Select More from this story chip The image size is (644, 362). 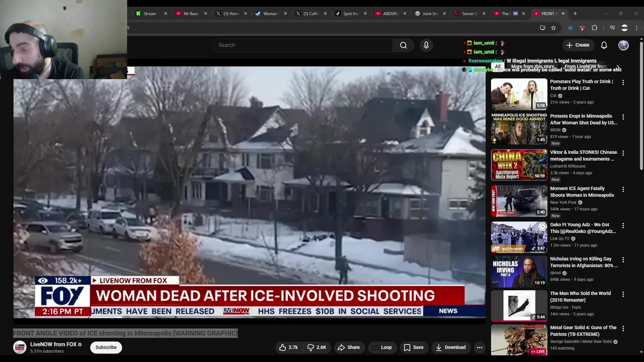533,66
